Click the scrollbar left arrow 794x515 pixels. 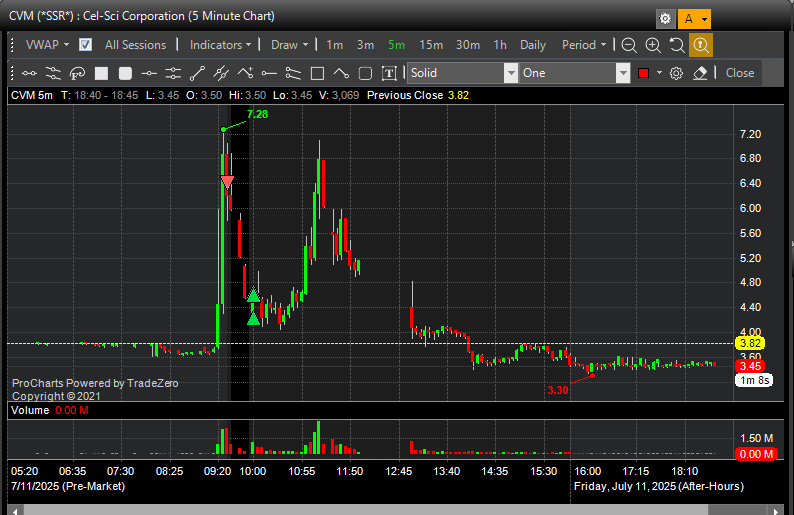(x=15, y=510)
